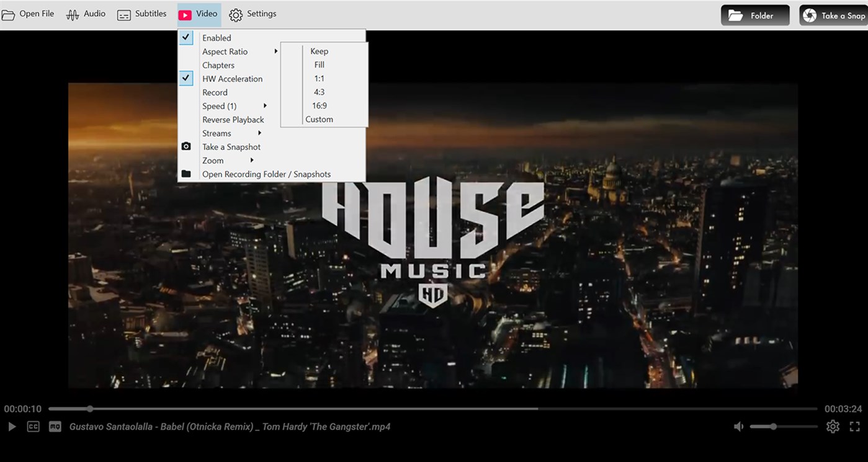Screen dimensions: 868x462
Task: Open the Settings menu
Action: (x=253, y=13)
